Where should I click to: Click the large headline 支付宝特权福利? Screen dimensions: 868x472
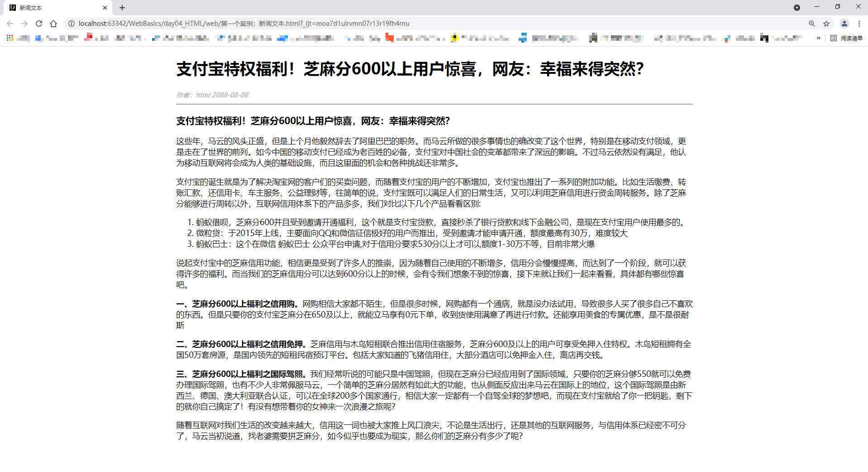pos(410,69)
